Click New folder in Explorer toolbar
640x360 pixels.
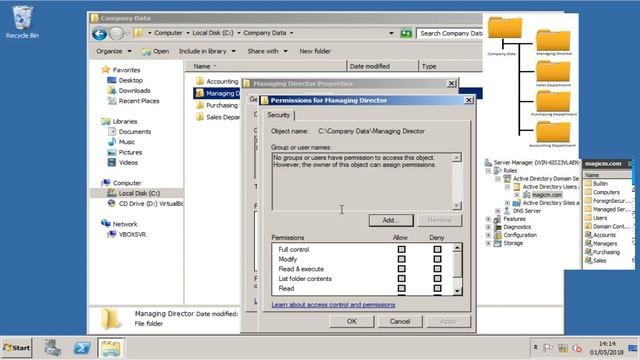pos(315,51)
